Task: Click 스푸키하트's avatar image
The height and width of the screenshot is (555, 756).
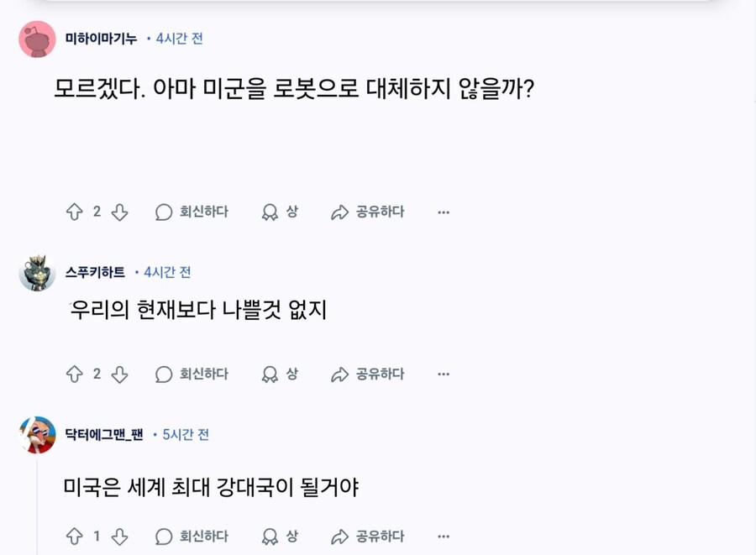Action: [35, 271]
